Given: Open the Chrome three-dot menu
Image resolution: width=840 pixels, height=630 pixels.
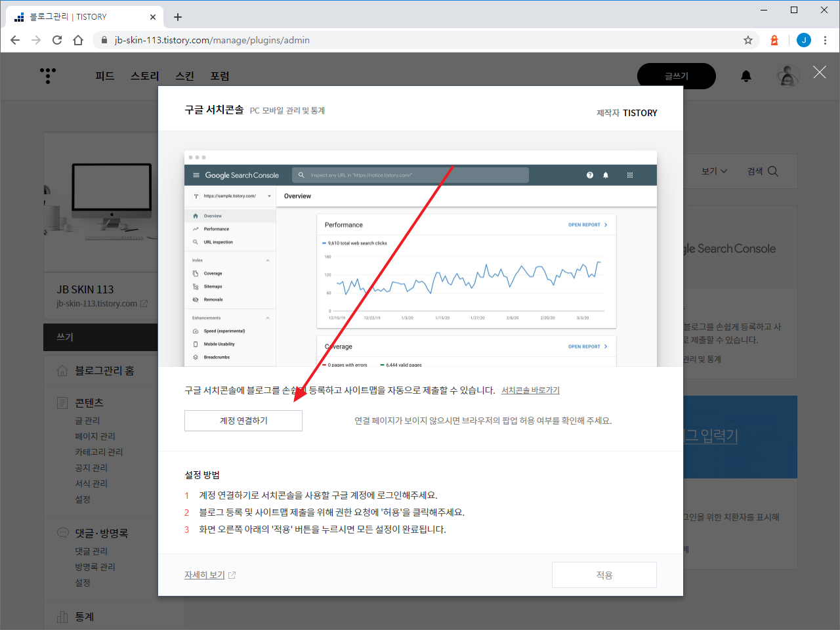Looking at the screenshot, I should (825, 40).
